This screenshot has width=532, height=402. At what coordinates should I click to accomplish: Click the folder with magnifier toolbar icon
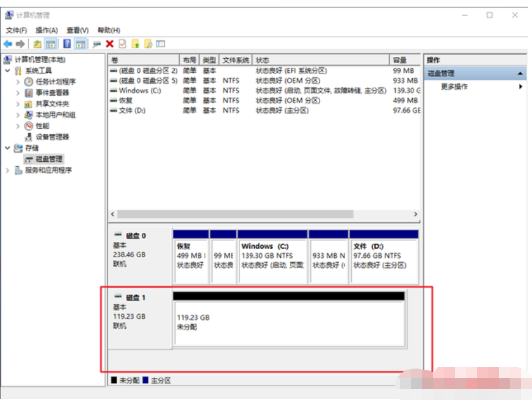[148, 44]
